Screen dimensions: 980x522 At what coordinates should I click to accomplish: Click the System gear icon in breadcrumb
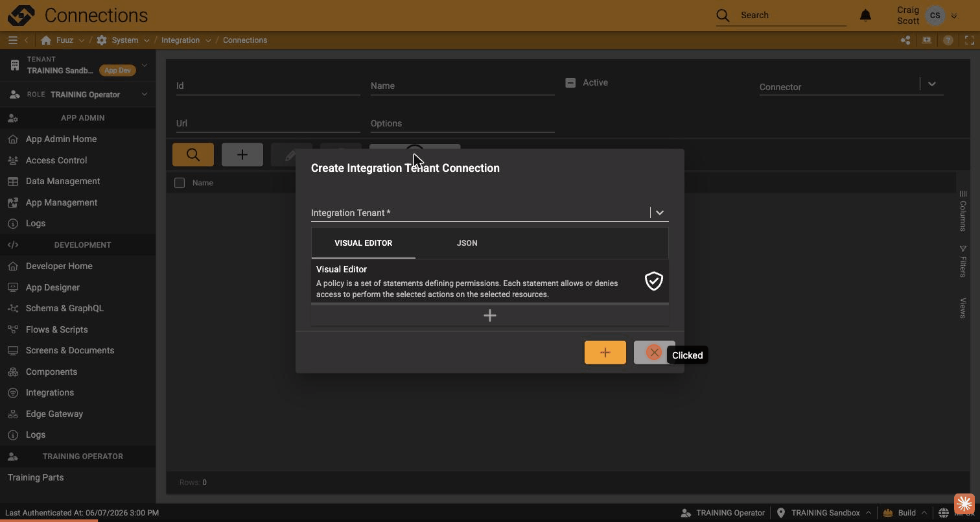point(102,40)
